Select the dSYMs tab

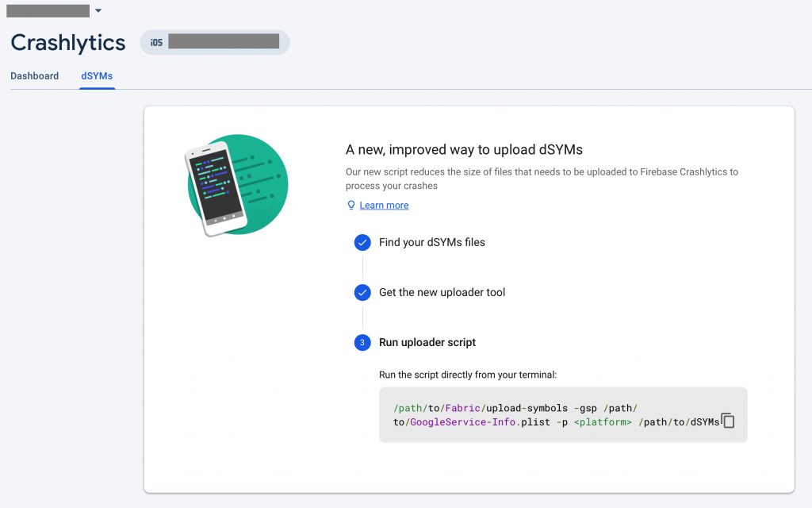[x=97, y=75]
